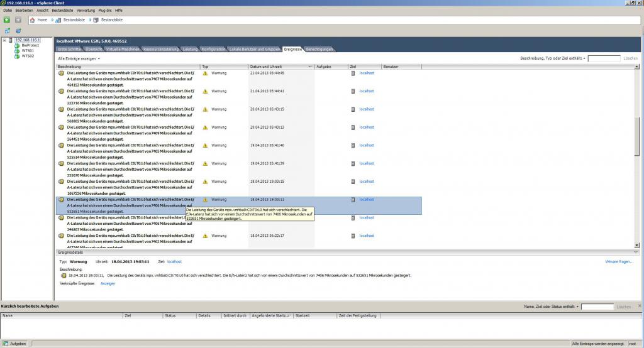Click the Aufgaben icon in status bar
The image size is (644, 348).
pyautogui.click(x=5, y=344)
